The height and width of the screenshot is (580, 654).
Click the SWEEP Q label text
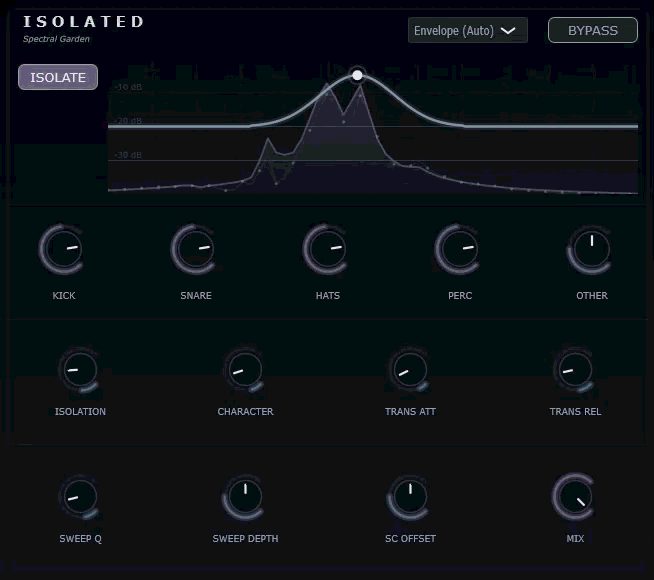[80, 539]
